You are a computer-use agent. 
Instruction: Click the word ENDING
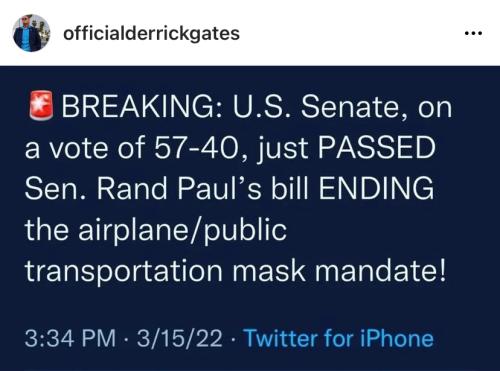(x=376, y=188)
